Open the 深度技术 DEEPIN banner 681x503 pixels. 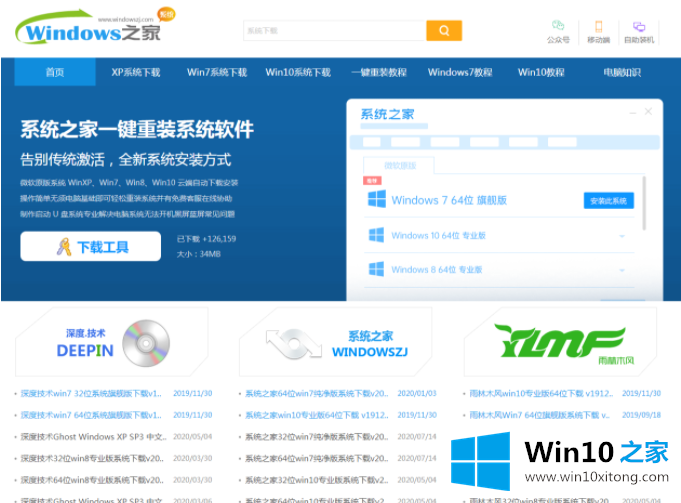point(112,342)
